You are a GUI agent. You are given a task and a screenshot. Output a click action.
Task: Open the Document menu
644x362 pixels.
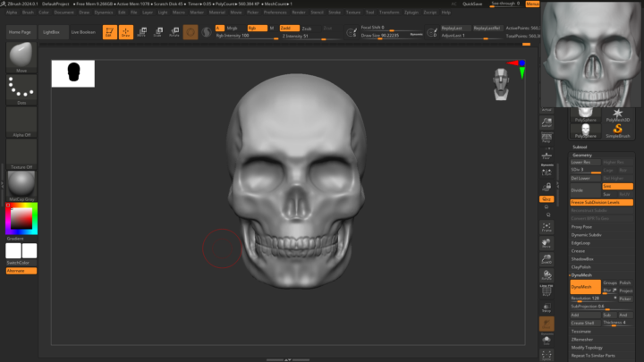pos(64,13)
